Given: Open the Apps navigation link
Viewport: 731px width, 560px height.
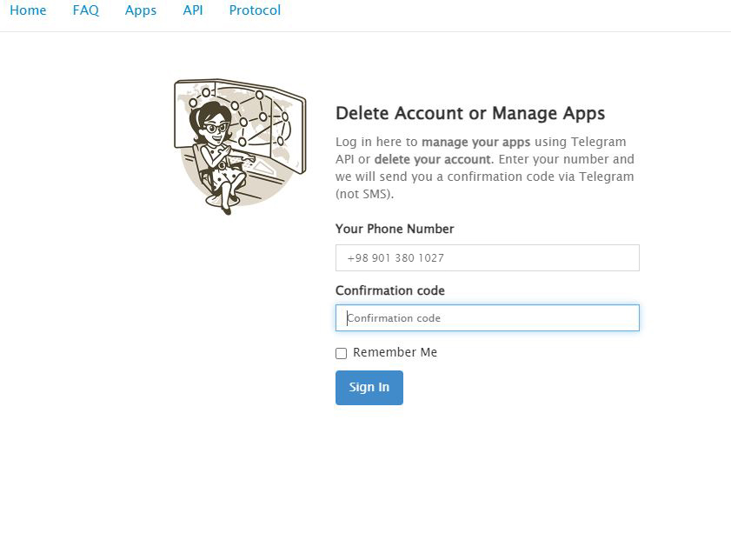Looking at the screenshot, I should click(140, 10).
